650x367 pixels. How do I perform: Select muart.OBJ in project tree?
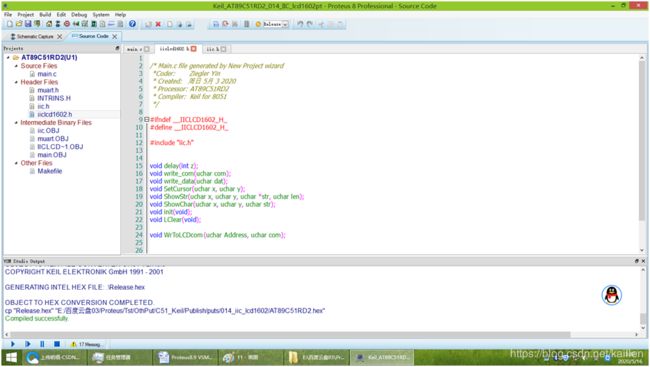pos(53,139)
